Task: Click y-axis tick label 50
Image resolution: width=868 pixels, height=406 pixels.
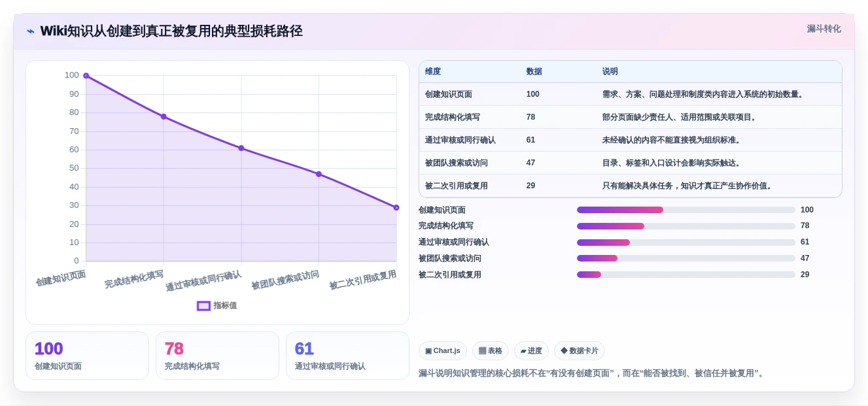Action: [74, 168]
